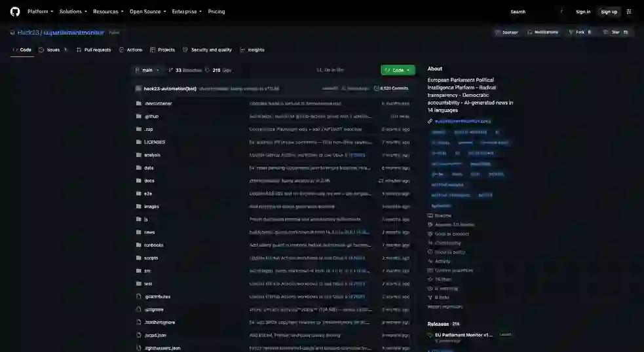Open the .github folder

point(151,116)
